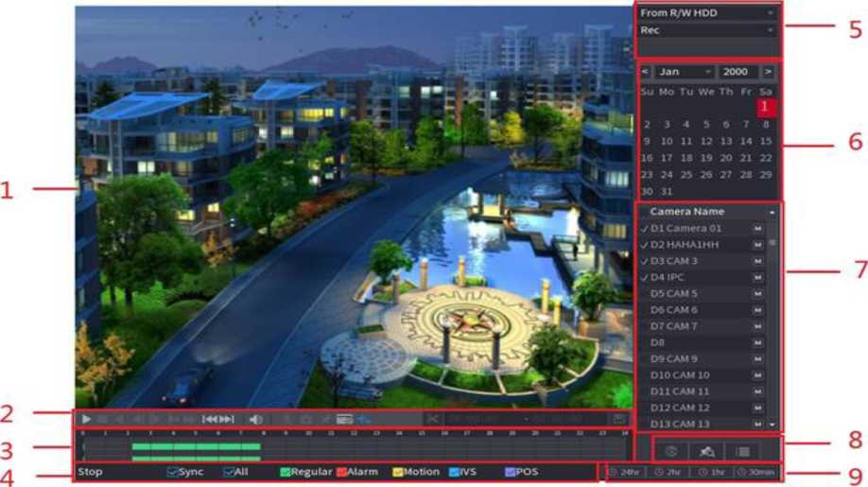868x487 pixels.
Task: Toggle the Sync checkbox
Action: point(172,472)
